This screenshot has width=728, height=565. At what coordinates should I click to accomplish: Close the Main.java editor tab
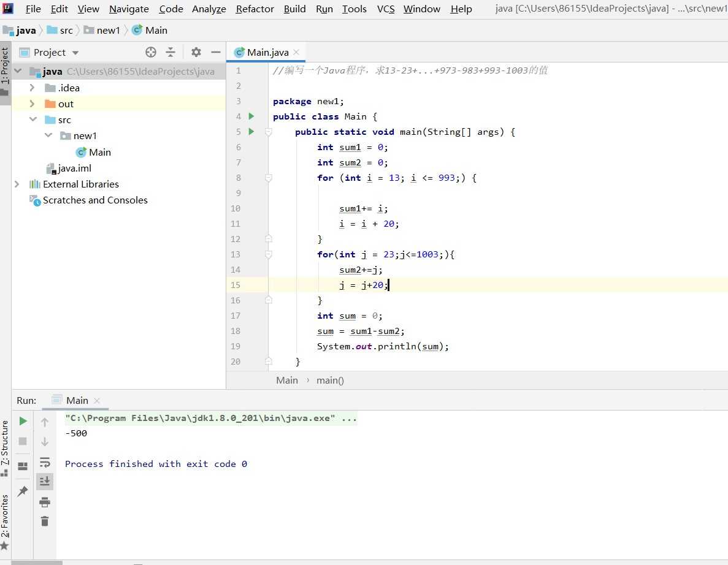(296, 52)
